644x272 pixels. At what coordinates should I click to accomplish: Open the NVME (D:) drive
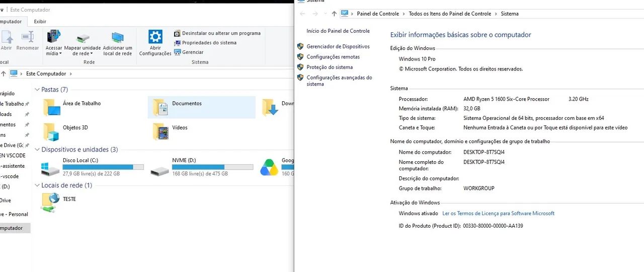click(201, 167)
